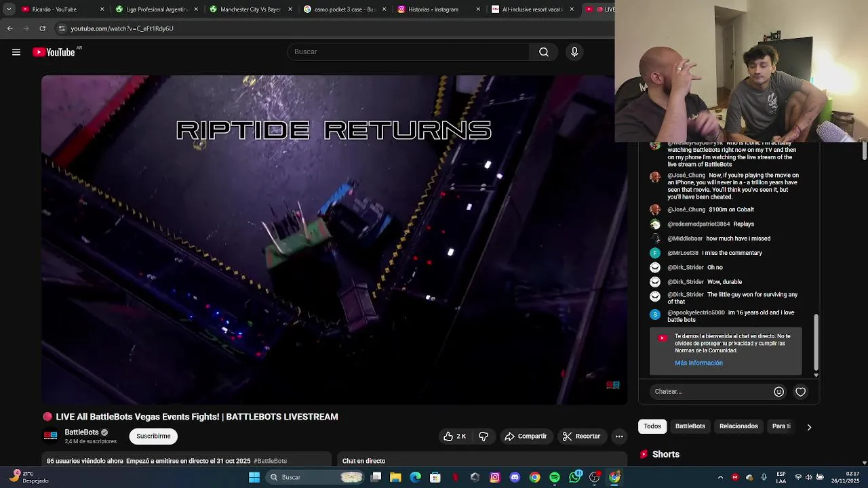Screen dimensions: 868x488
Task: Open WhatsApp from the taskbar
Action: [575, 477]
